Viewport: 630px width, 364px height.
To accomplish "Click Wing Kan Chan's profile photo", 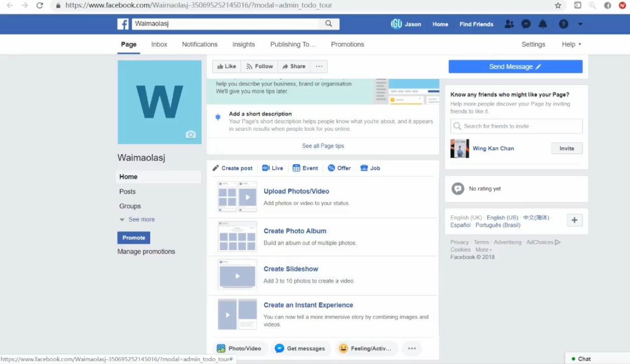I will [x=460, y=148].
